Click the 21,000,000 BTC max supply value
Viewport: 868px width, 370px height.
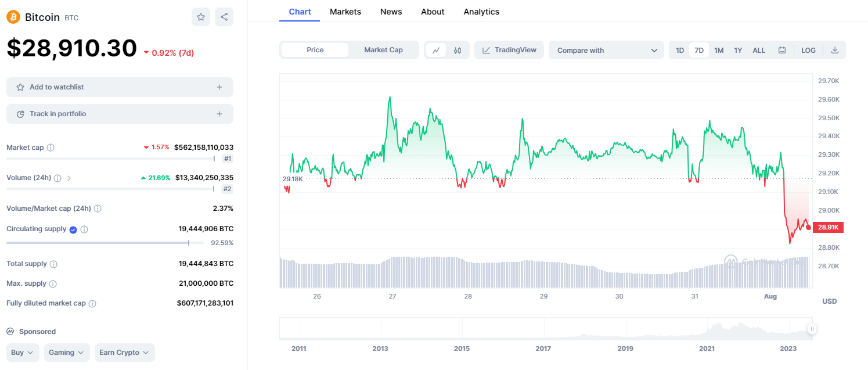point(206,283)
